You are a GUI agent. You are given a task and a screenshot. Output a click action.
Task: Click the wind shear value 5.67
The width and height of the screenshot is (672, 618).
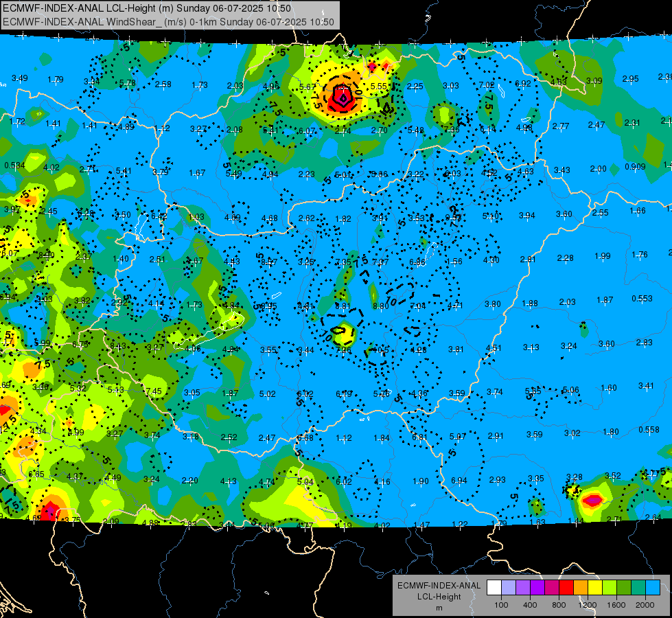(x=308, y=87)
